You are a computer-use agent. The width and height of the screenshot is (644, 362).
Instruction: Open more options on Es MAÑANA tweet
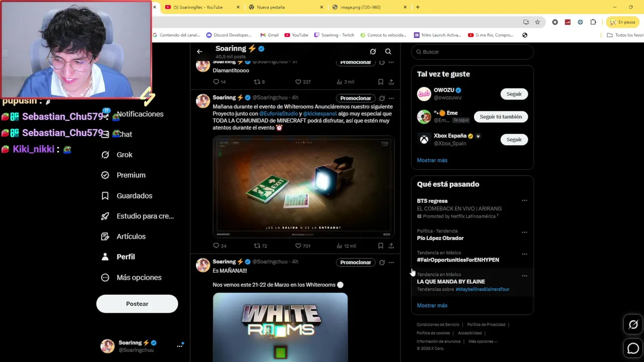tap(391, 262)
